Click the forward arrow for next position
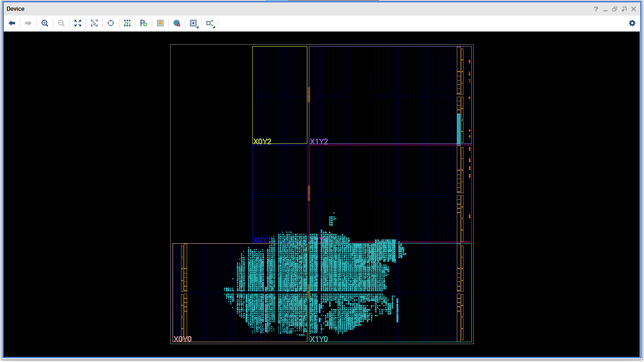 point(28,23)
